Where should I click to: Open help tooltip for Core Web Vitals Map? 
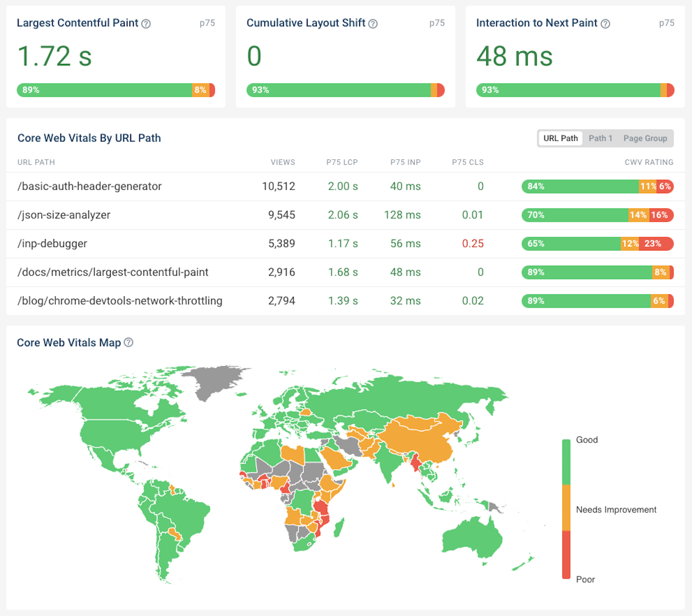click(129, 343)
